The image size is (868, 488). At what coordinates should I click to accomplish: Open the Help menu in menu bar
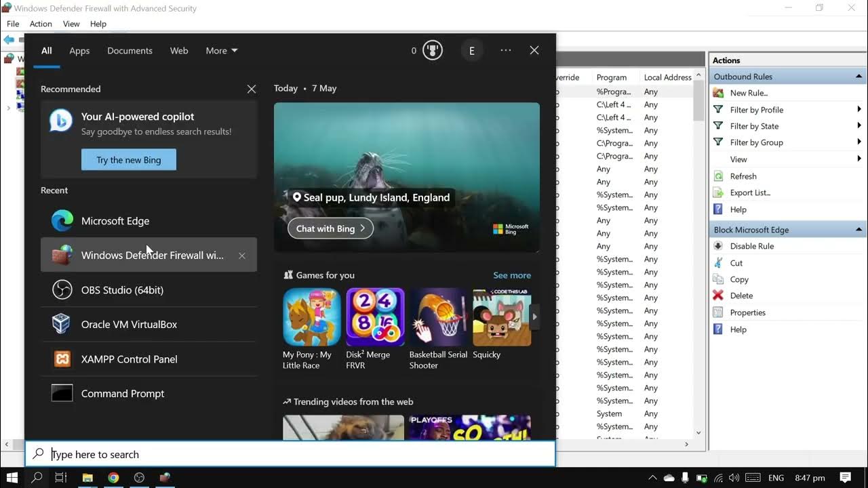pos(98,24)
